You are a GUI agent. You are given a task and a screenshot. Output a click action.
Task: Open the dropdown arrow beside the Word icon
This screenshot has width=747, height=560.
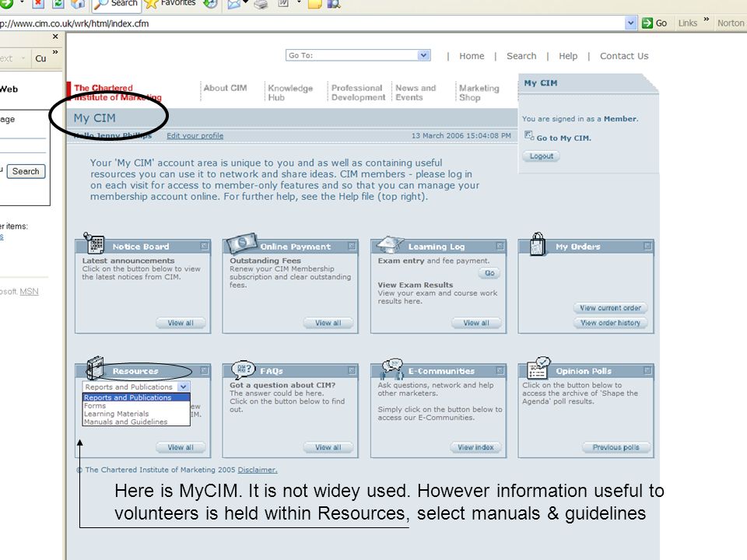(299, 3)
